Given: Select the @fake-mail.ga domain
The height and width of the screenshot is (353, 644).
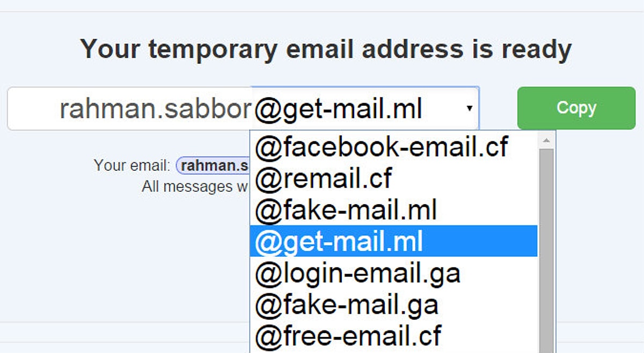Looking at the screenshot, I should [x=347, y=305].
